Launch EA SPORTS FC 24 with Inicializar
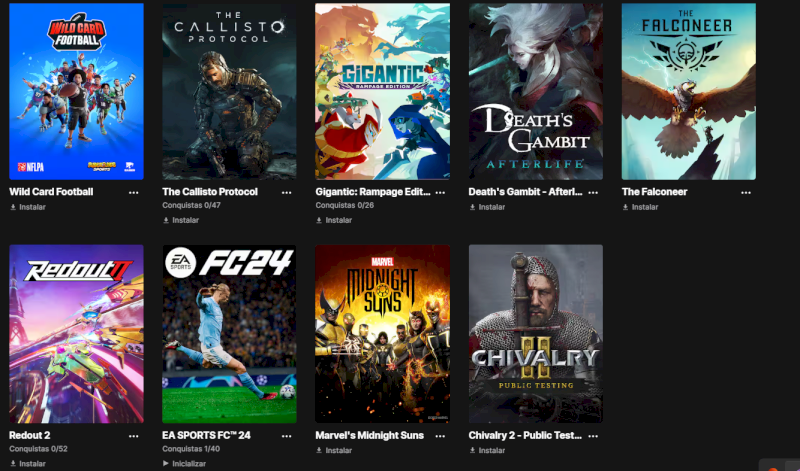Screen dimensions: 800x471 point(184,464)
